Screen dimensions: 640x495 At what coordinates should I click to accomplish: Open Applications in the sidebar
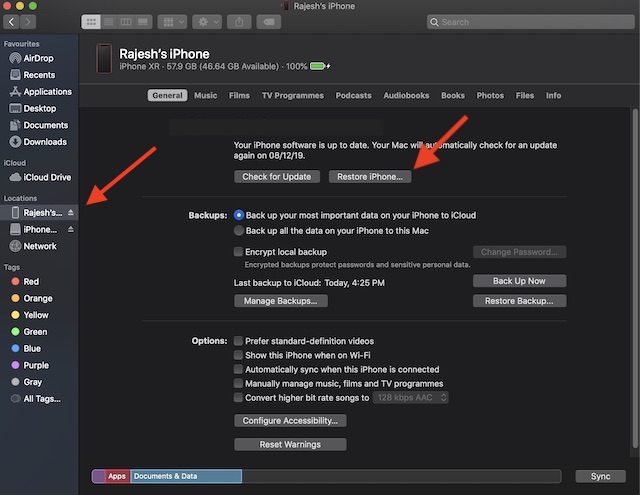point(41,92)
